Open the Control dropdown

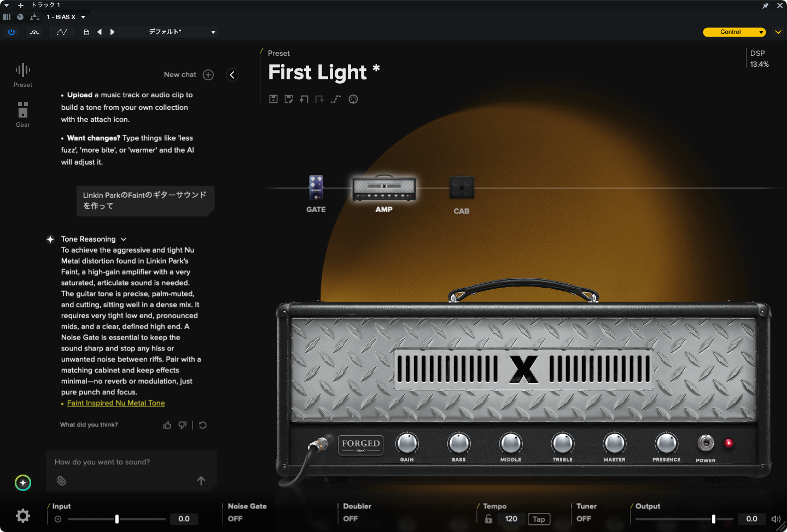[x=734, y=32]
